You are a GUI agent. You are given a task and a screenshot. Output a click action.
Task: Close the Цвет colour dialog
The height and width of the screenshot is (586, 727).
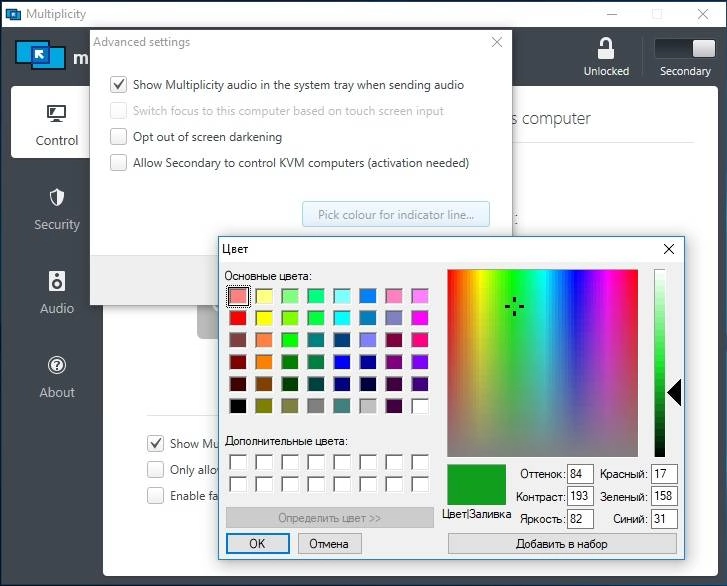(669, 249)
